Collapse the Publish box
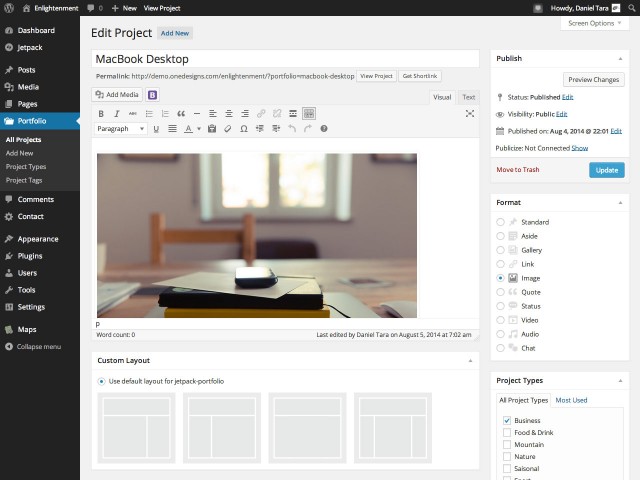The height and width of the screenshot is (480, 640). [x=620, y=59]
